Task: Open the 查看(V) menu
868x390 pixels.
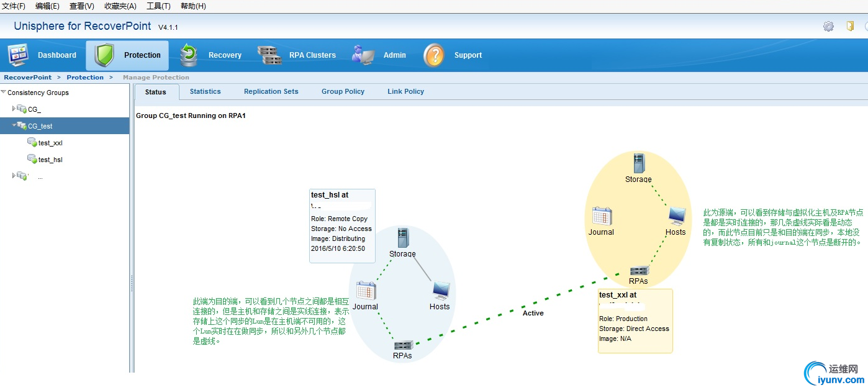Action: click(x=82, y=6)
